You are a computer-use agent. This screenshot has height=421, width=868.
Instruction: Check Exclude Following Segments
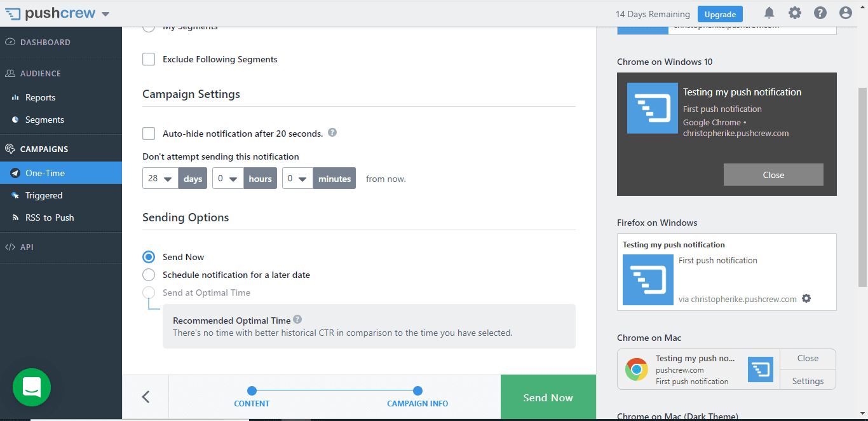coord(149,59)
